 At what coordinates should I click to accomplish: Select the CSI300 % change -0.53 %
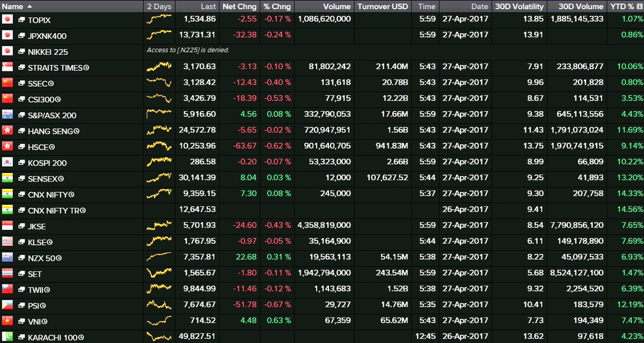coord(277,99)
